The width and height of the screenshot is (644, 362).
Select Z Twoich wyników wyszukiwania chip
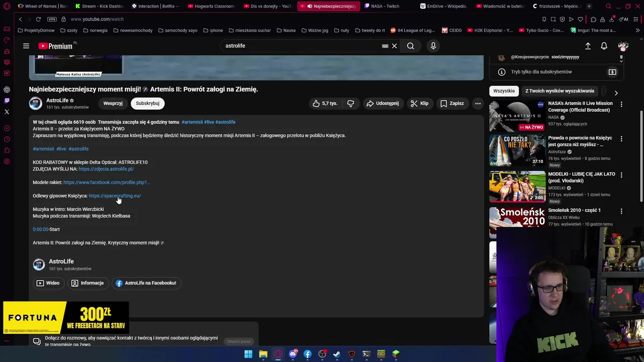[559, 91]
